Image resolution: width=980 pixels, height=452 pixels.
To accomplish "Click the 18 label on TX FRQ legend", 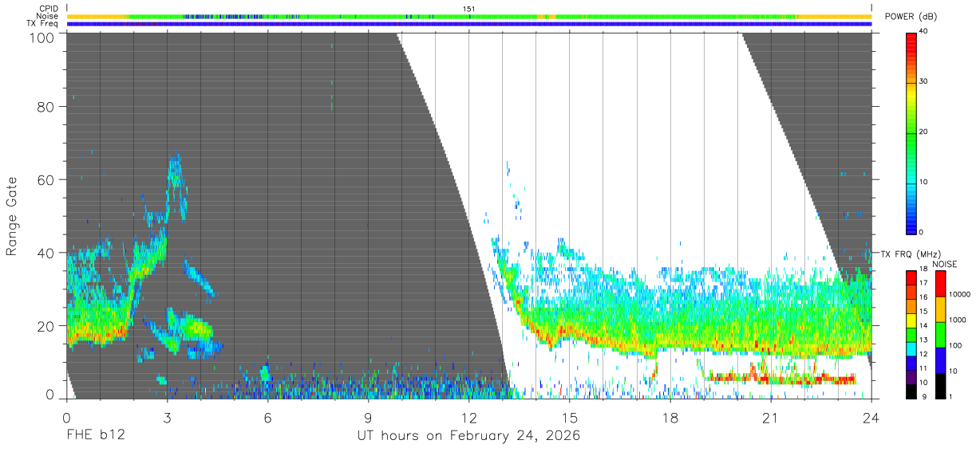I will click(924, 269).
